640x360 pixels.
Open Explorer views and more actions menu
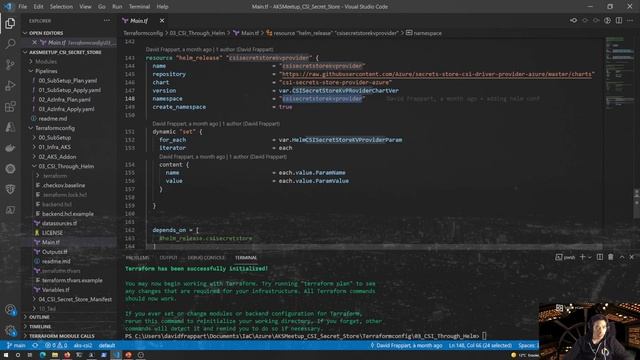[107, 20]
